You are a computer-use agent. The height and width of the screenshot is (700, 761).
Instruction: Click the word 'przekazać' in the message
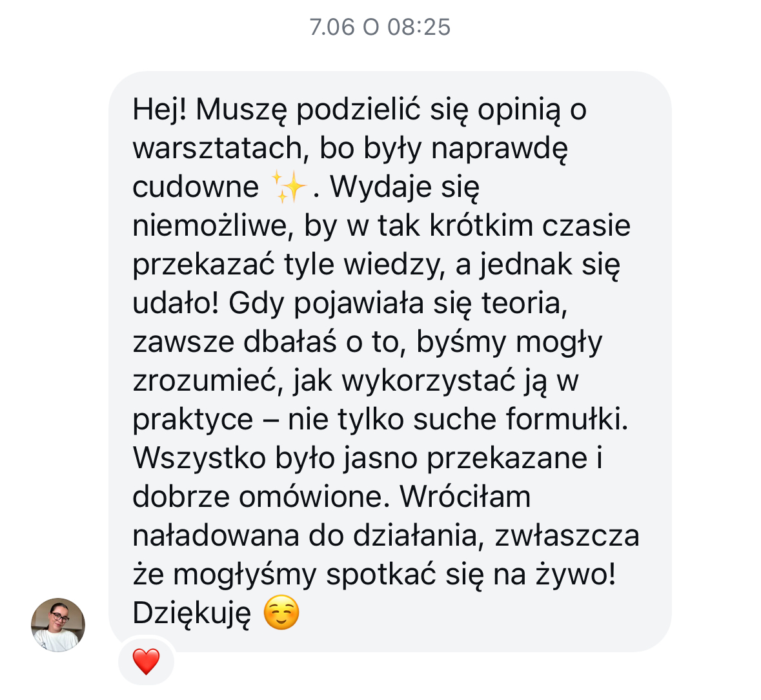tap(204, 265)
